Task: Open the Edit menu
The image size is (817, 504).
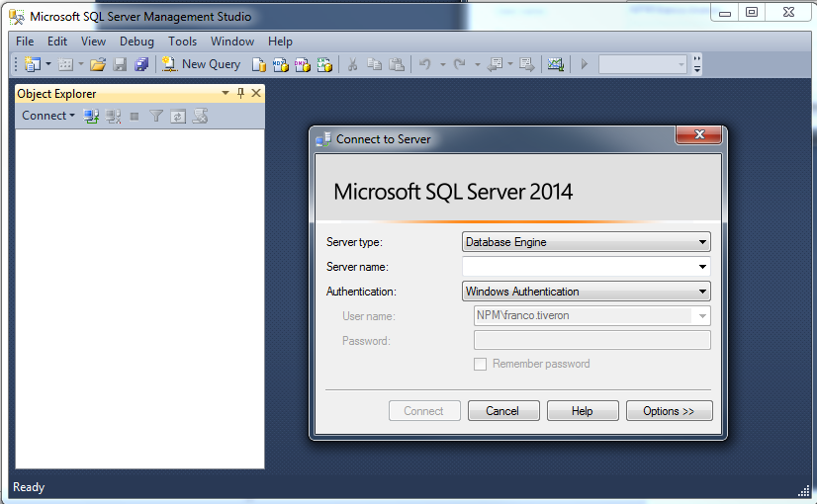Action: pyautogui.click(x=57, y=42)
